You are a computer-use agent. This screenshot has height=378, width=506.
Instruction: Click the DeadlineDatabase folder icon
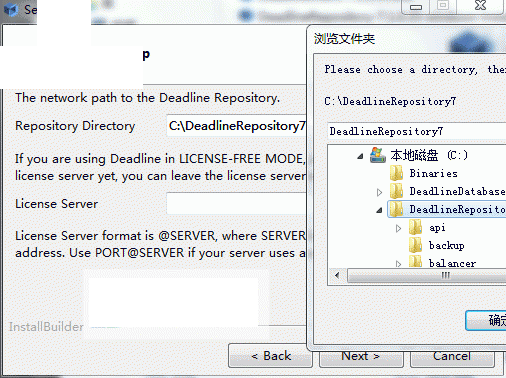(x=396, y=191)
